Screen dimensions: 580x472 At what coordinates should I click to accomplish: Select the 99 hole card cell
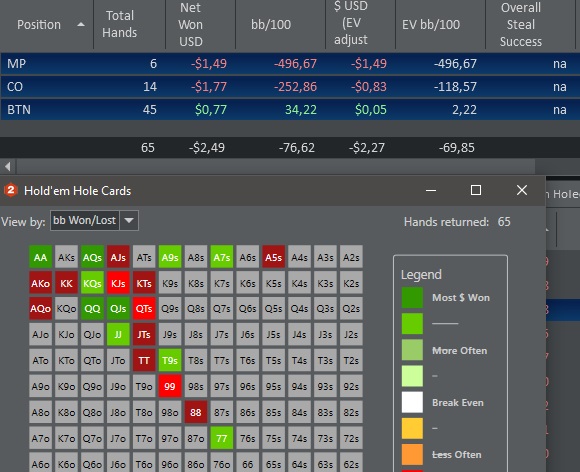pos(170,386)
